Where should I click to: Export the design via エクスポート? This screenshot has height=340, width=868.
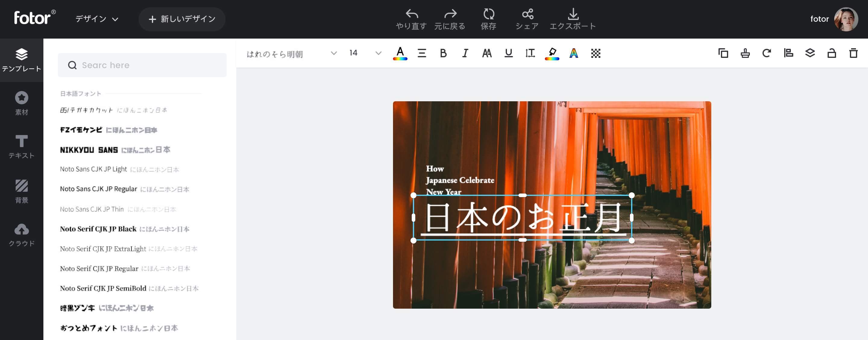(573, 19)
